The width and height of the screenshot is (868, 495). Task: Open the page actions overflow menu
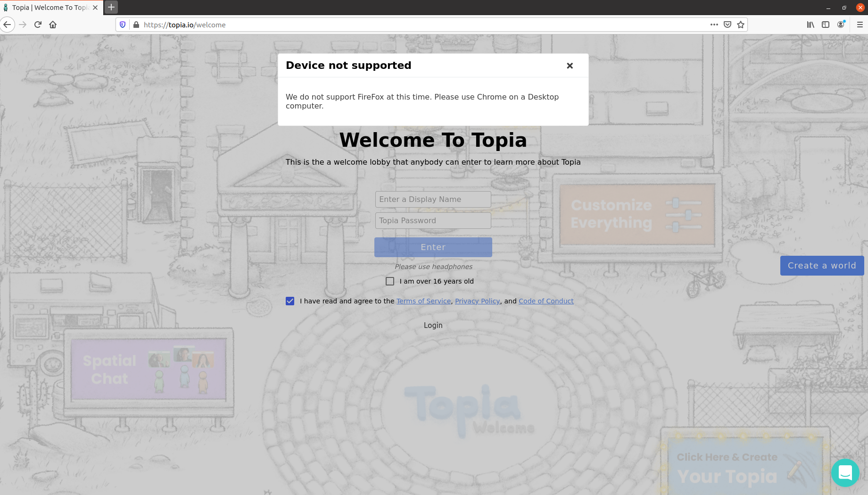click(714, 25)
